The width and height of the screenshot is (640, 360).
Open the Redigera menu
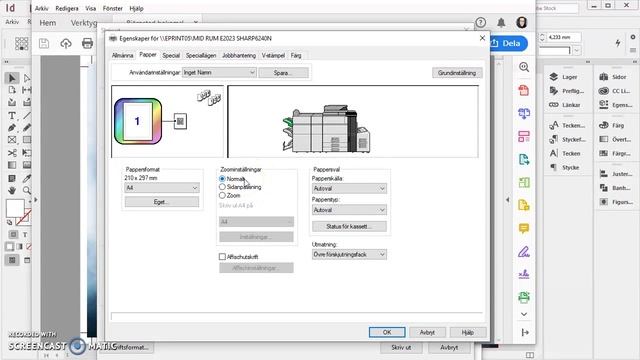tap(67, 8)
